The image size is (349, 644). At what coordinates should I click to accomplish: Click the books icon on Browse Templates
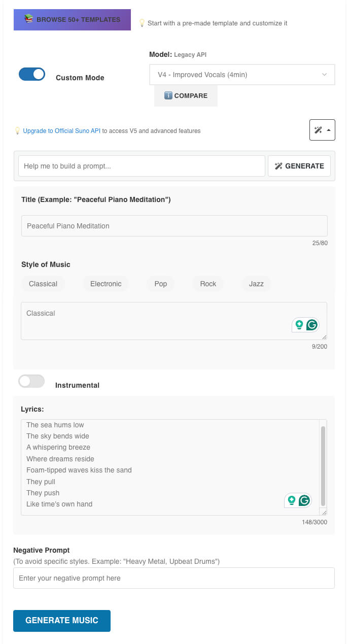coord(29,19)
